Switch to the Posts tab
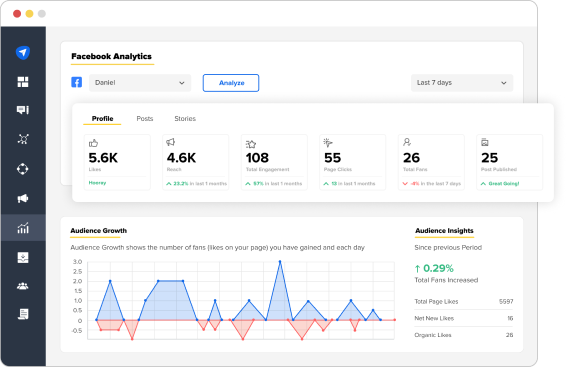Image resolution: width=567 pixels, height=367 pixels. 145,119
